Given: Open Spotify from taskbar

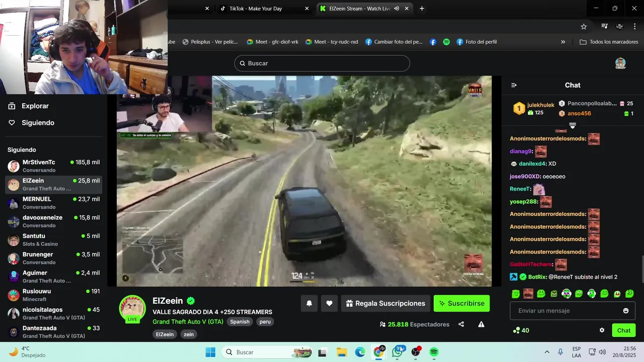Looking at the screenshot, I should (x=434, y=352).
